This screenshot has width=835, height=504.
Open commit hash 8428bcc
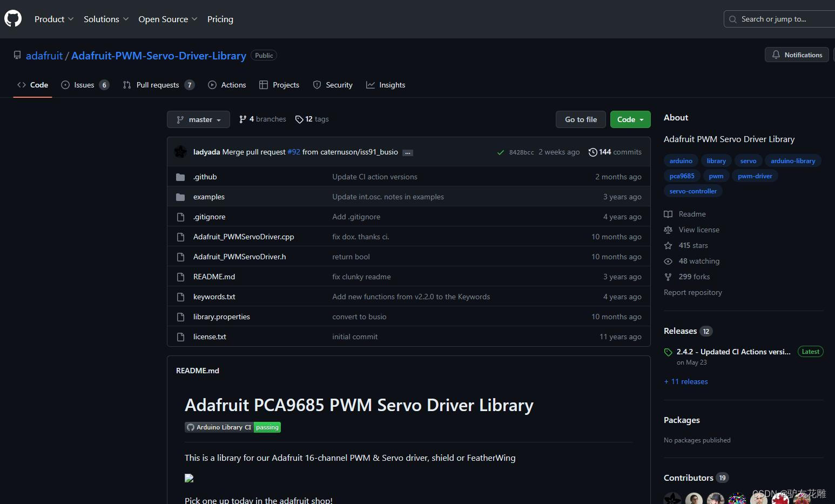click(521, 152)
